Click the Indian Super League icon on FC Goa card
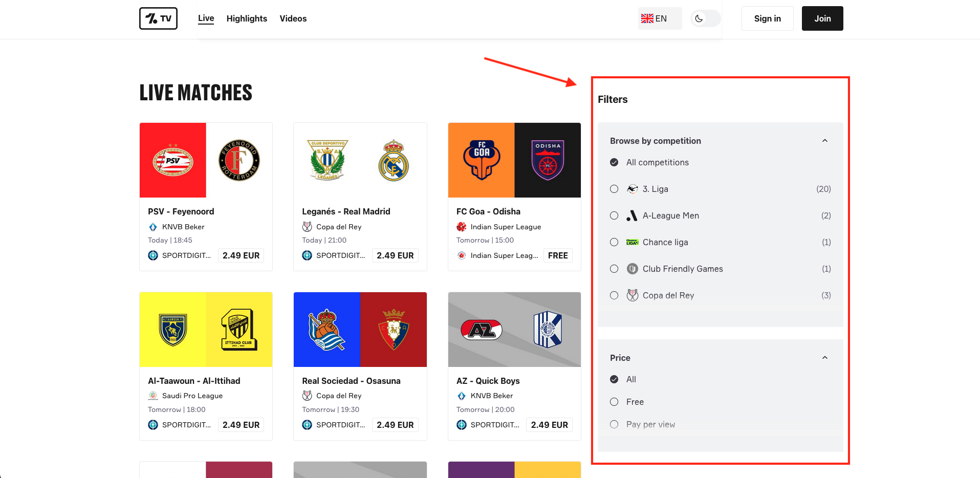Screen dimensions: 980x478 pos(461,227)
